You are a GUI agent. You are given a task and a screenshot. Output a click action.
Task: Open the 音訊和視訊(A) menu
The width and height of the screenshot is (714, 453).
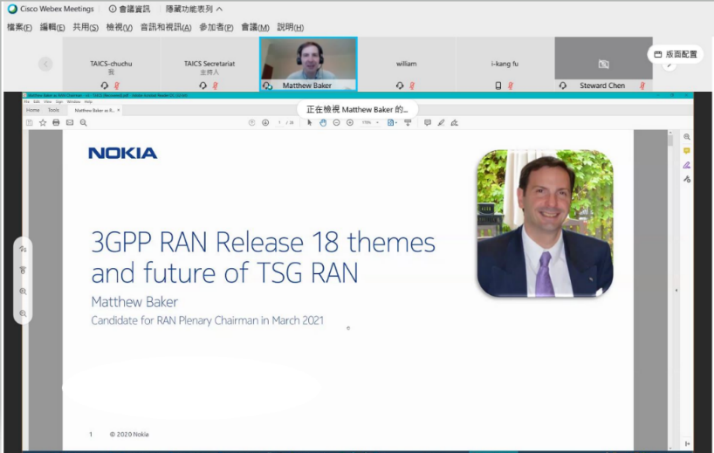pos(166,27)
